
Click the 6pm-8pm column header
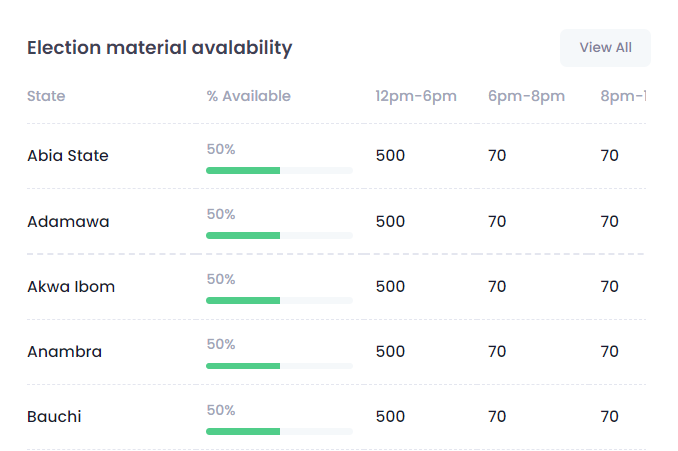pos(526,97)
